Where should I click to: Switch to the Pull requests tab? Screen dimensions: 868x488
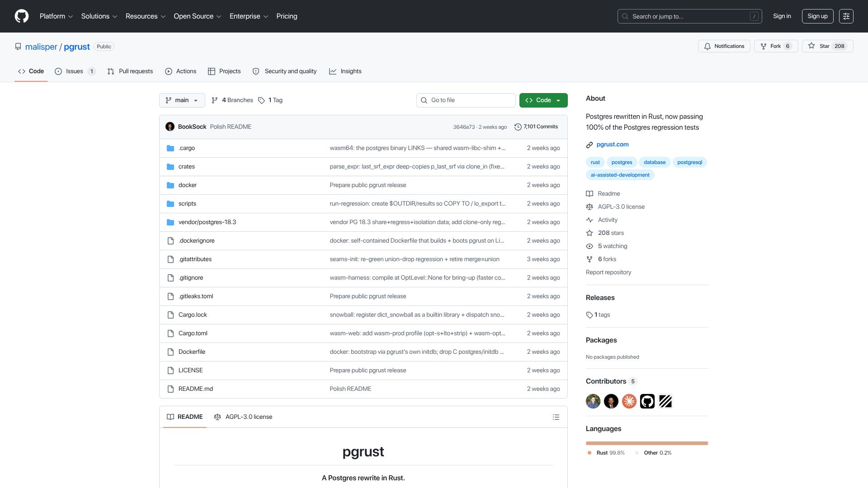(x=130, y=71)
